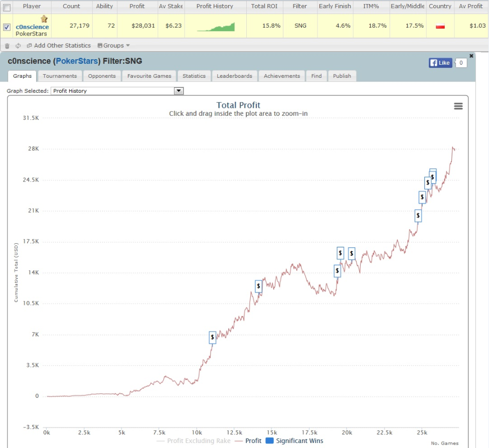Click the SNG filter cell
Image resolution: width=489 pixels, height=448 pixels.
coord(300,26)
